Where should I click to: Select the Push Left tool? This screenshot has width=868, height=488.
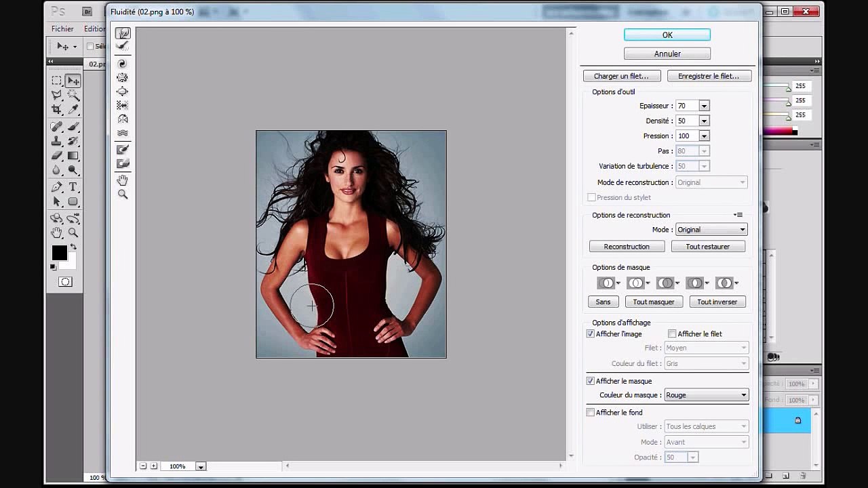coord(123,105)
